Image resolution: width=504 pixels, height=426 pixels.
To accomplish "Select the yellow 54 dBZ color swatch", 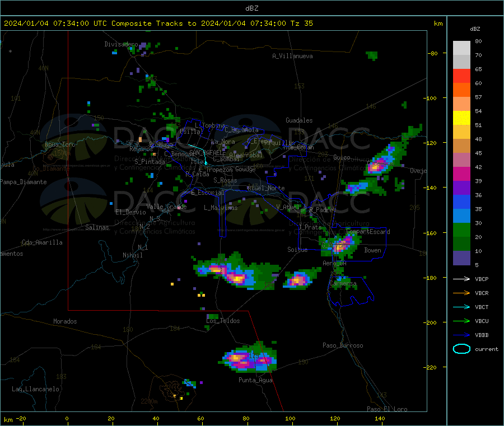I will tap(461, 118).
